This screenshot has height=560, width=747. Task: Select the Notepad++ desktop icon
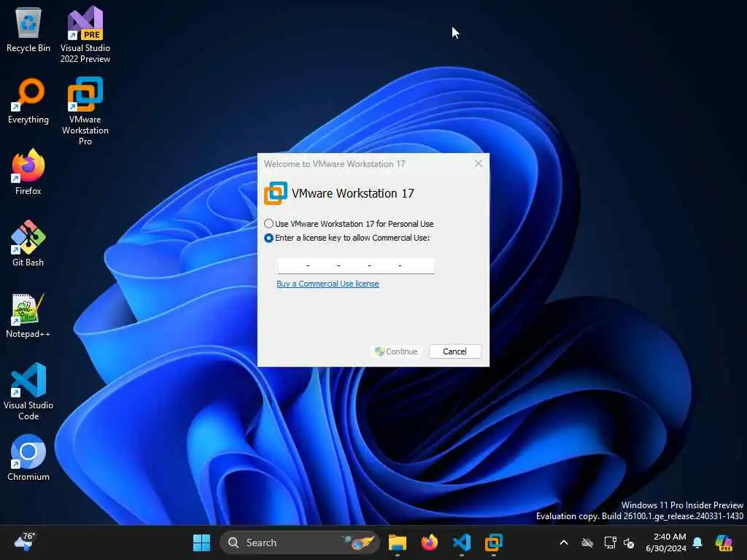pyautogui.click(x=28, y=315)
